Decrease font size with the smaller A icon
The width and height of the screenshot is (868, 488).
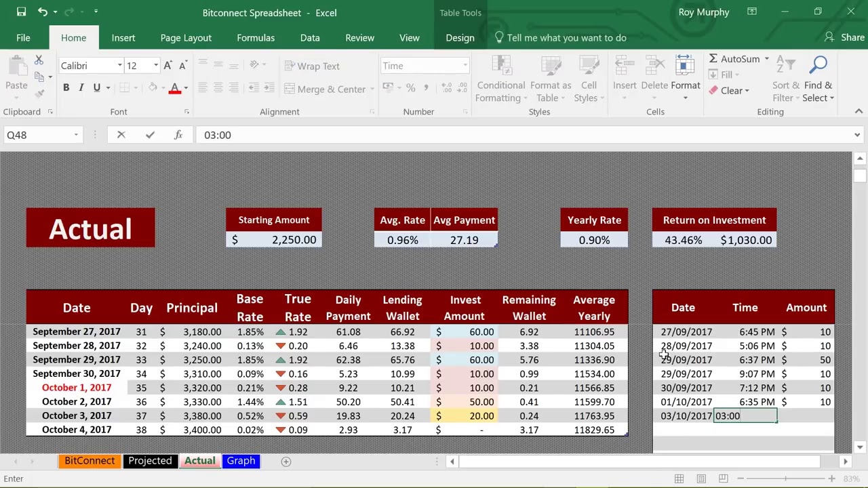(184, 66)
